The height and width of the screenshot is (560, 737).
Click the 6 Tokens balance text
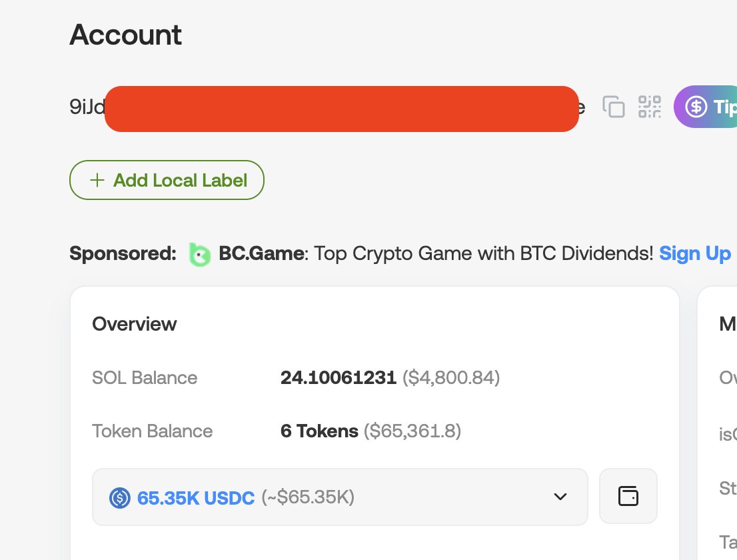pyautogui.click(x=319, y=431)
